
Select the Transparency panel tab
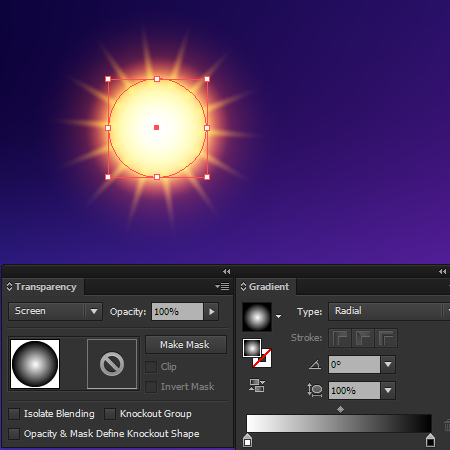click(x=46, y=287)
